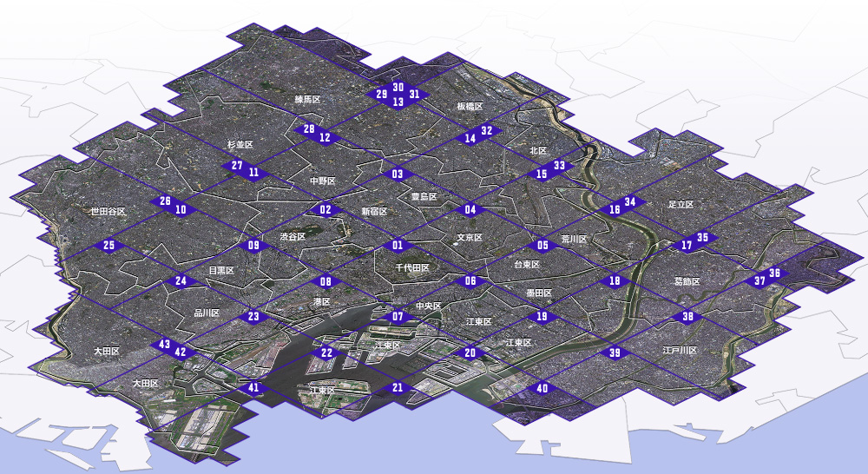Screen dimensions: 868x474
Task: Select tile number 15
Action: (542, 174)
